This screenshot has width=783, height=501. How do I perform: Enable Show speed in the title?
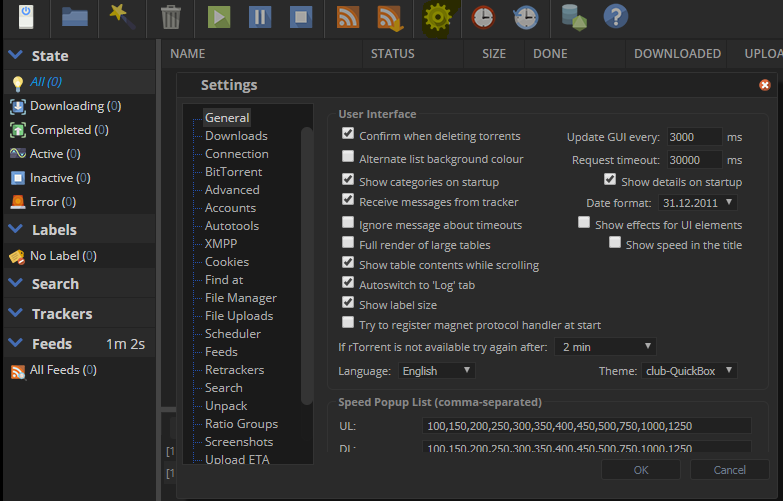615,243
